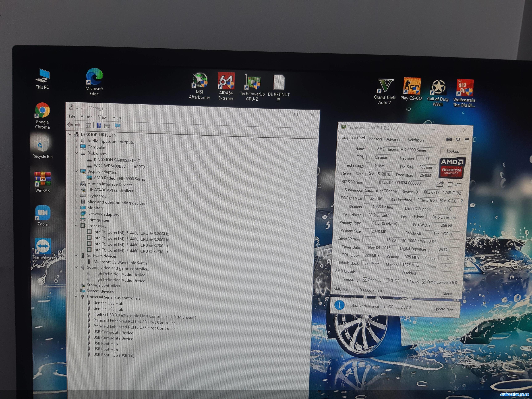The width and height of the screenshot is (532, 399).
Task: Collapse the DESKTOP-UR1SQ1N root node
Action: pyautogui.click(x=70, y=134)
